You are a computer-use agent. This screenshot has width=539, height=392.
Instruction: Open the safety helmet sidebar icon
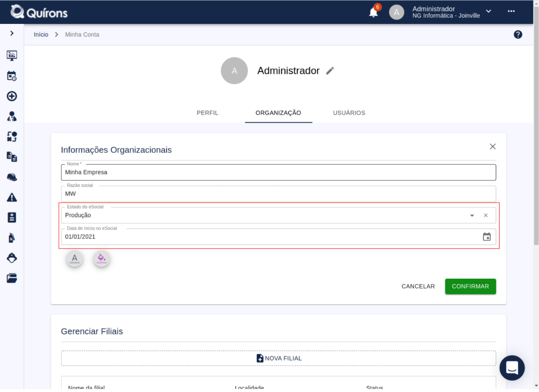pos(12,177)
